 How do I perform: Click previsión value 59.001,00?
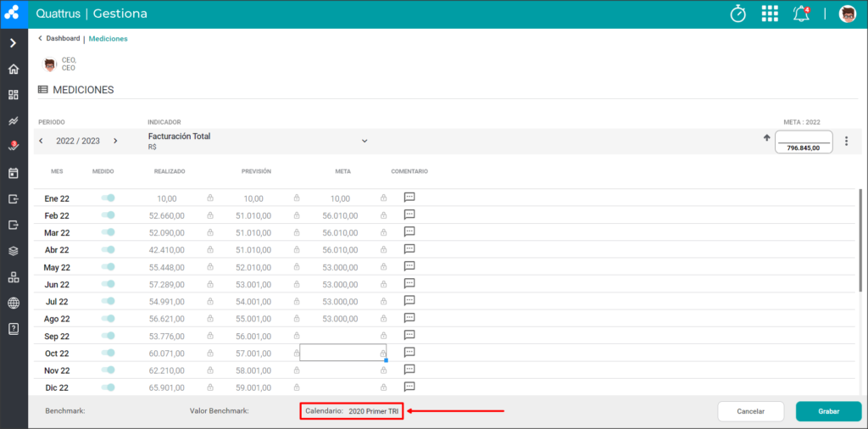click(253, 387)
